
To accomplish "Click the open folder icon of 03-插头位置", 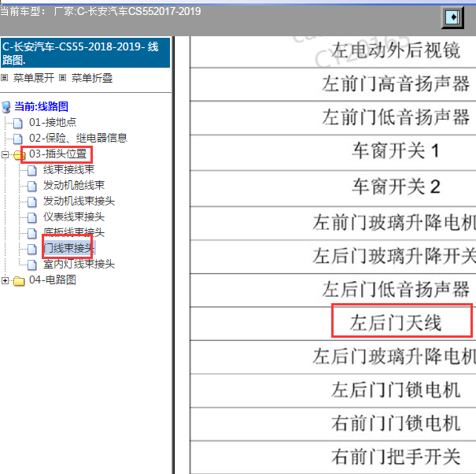I will click(19, 155).
